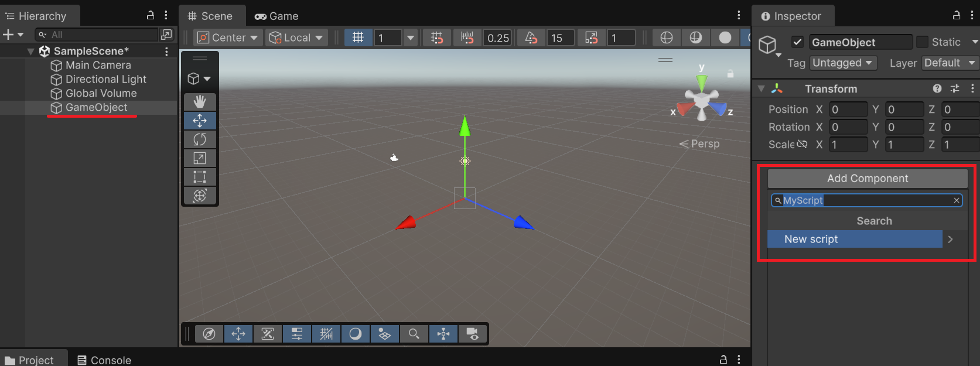Image resolution: width=980 pixels, height=366 pixels.
Task: Enable the Static checkbox
Action: coord(922,42)
